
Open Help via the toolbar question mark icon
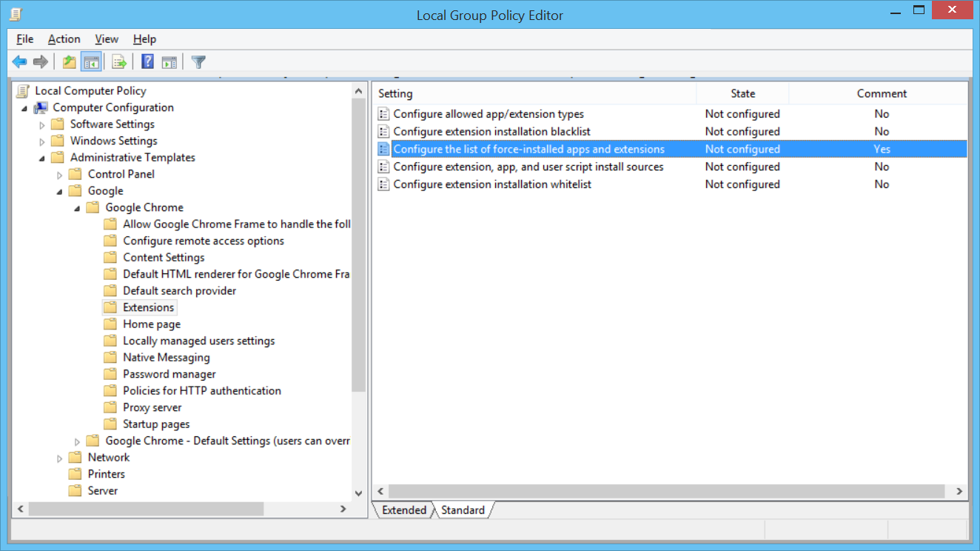click(147, 61)
